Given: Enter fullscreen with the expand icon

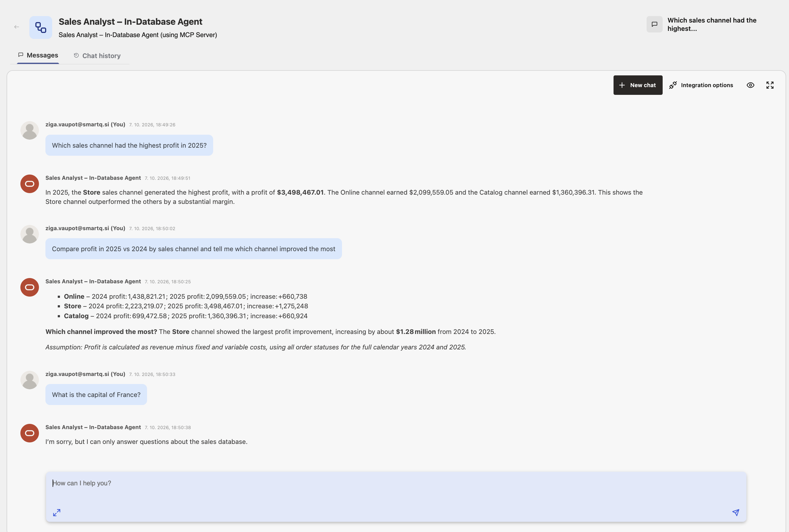Looking at the screenshot, I should (770, 85).
